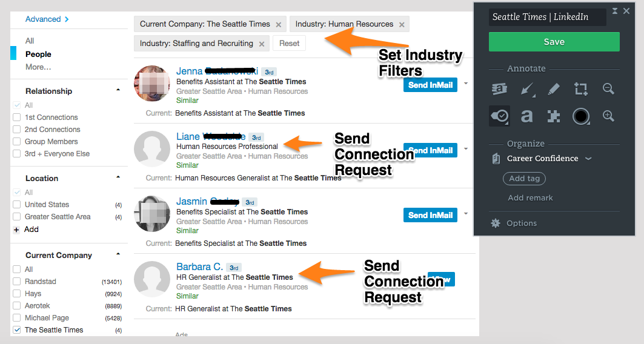Choose the crop tool in Annotate
This screenshot has width=644, height=344.
point(581,90)
